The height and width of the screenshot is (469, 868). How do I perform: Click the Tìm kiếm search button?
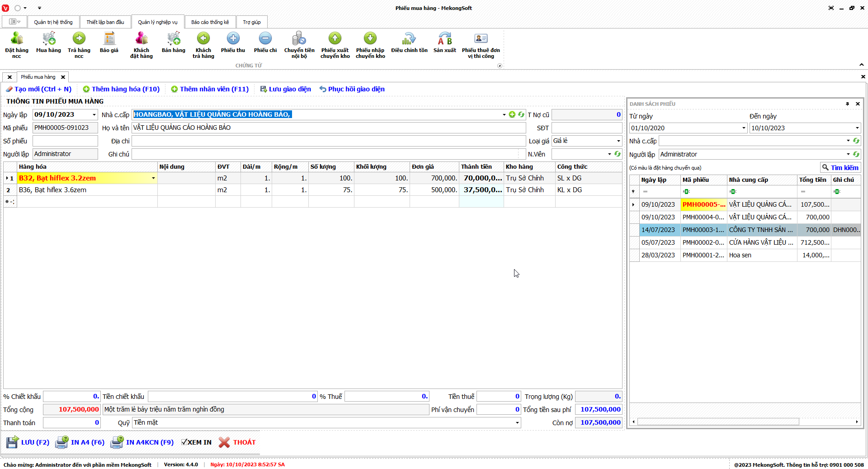tap(840, 168)
